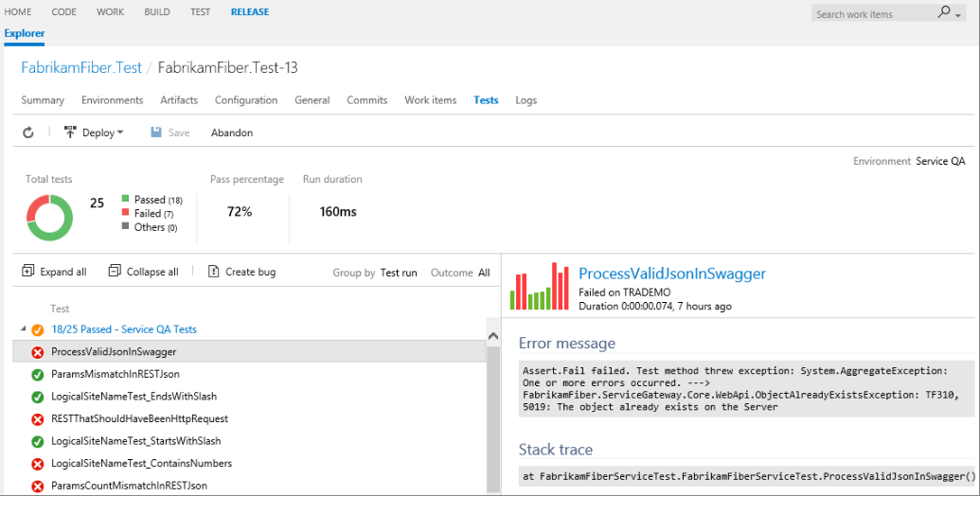Switch to the General tab

[312, 100]
